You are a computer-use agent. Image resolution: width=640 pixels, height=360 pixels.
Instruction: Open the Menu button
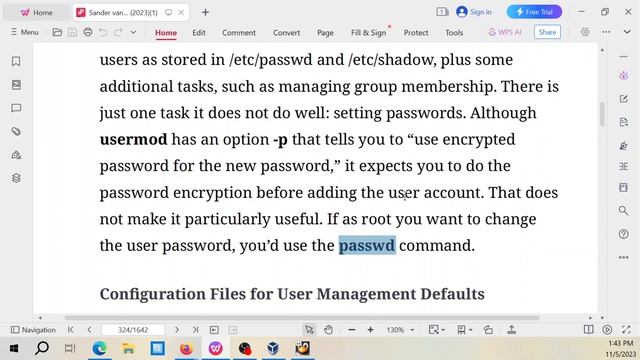[x=24, y=32]
